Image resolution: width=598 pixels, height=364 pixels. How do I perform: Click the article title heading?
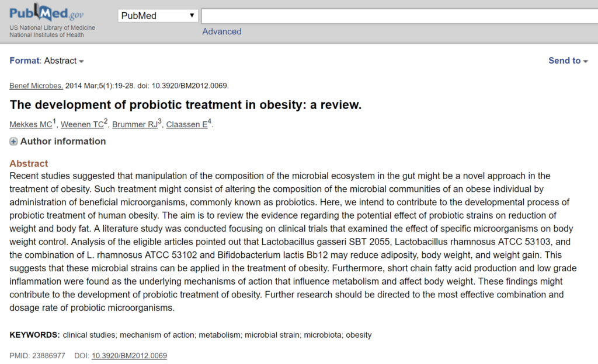point(186,105)
